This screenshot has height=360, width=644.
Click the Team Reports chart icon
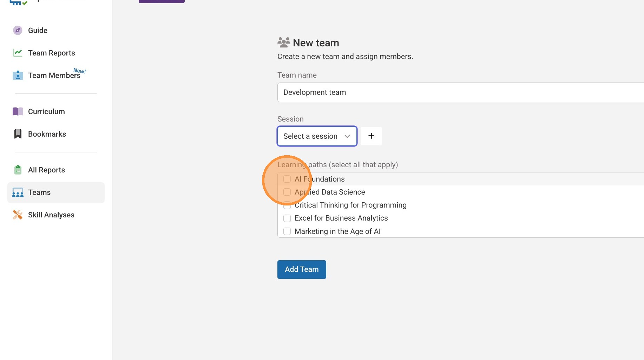18,53
